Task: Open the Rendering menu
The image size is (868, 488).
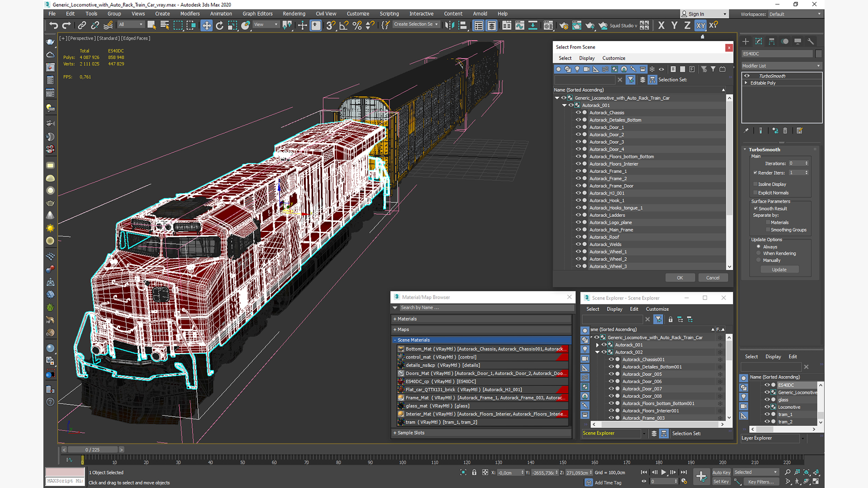Action: point(294,14)
